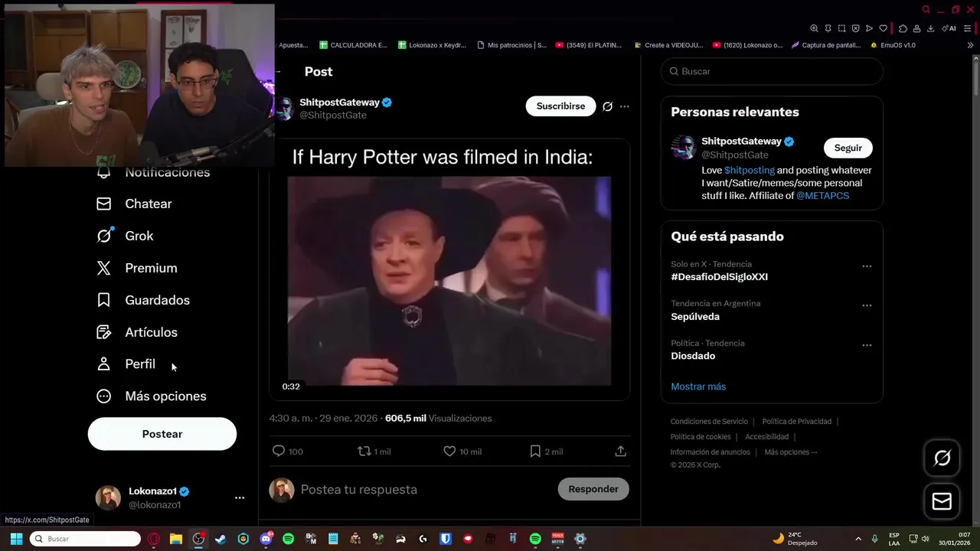Open the EmuOS v1.0 bookmark

pyautogui.click(x=893, y=45)
